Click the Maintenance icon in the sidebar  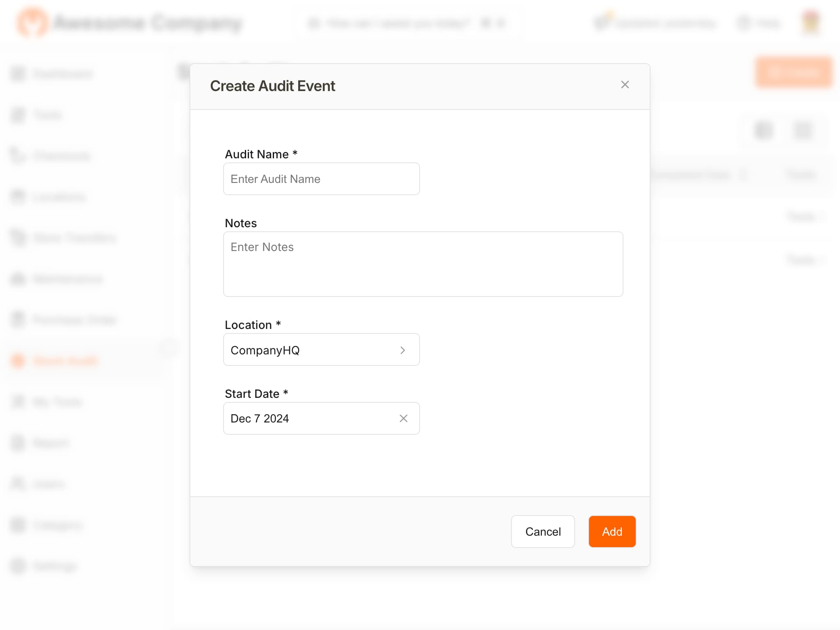18,279
